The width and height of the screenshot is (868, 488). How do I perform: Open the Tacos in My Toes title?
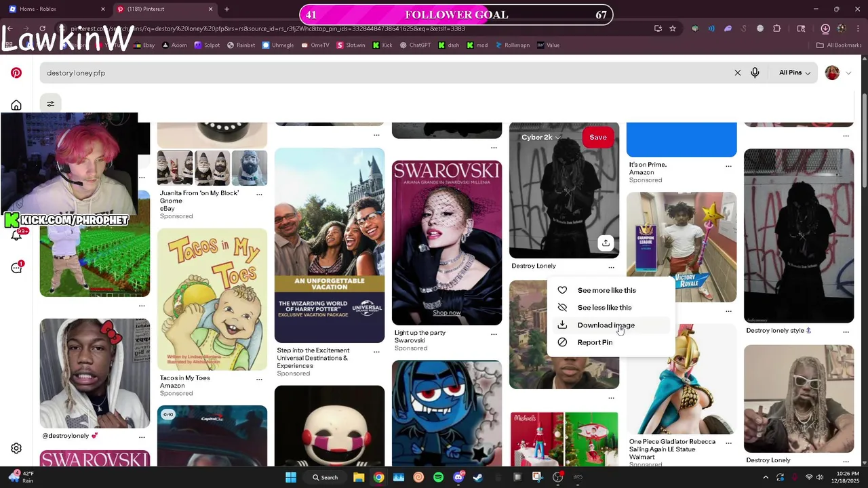184,378
